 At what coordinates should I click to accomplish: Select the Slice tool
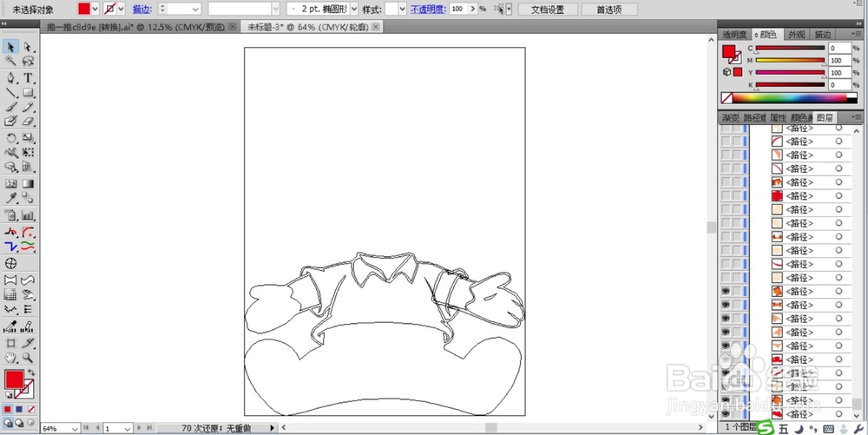(28, 343)
